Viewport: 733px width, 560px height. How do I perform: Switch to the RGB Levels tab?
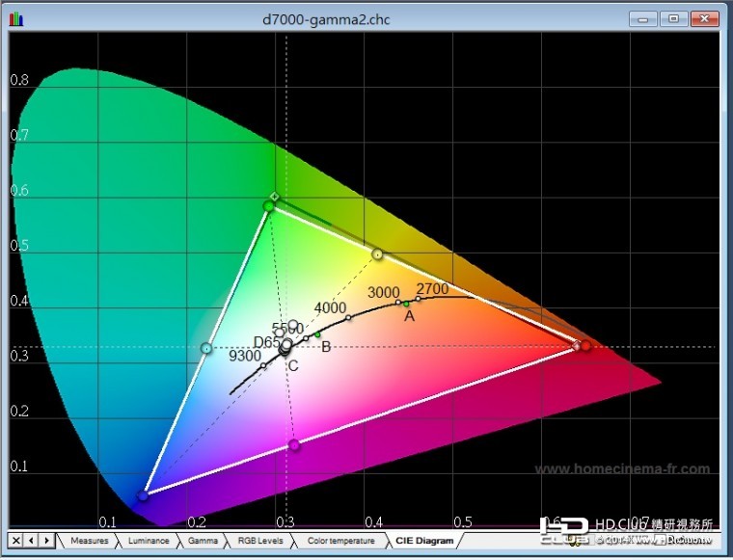[259, 541]
